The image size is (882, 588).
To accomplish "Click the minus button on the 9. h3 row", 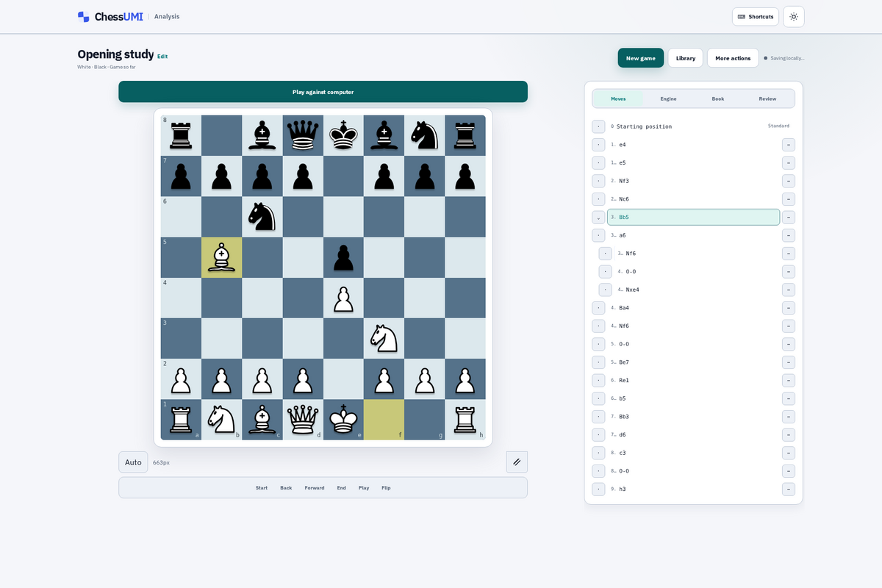I will 788,489.
